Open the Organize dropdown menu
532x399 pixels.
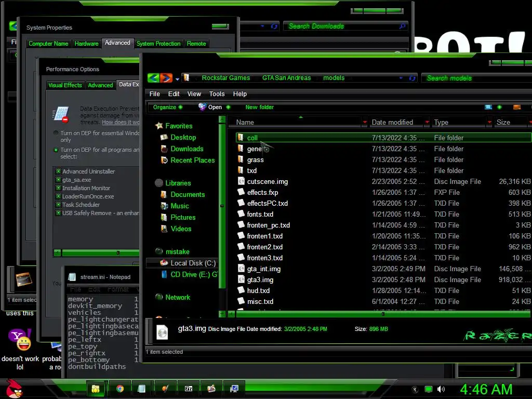(x=168, y=107)
